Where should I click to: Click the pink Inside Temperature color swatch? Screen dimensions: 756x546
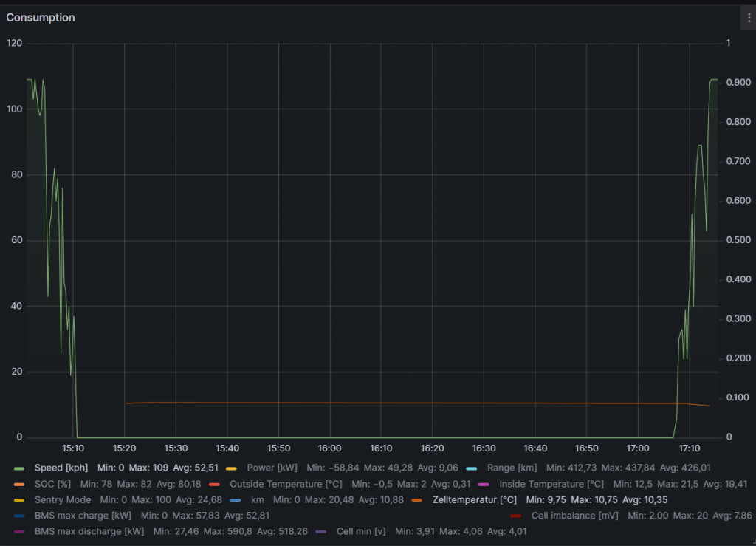484,484
